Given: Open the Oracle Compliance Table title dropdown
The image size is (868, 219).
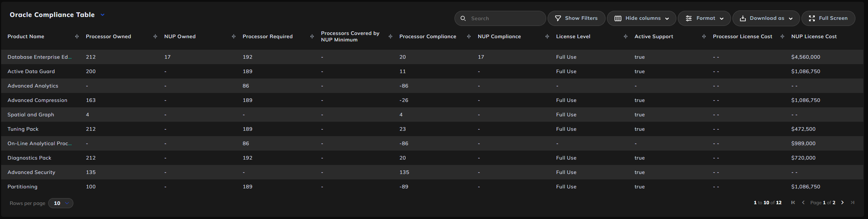Looking at the screenshot, I should [102, 15].
